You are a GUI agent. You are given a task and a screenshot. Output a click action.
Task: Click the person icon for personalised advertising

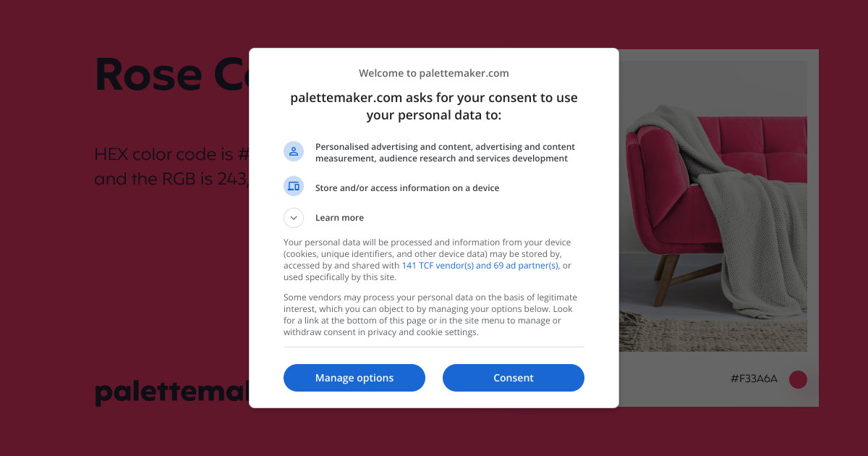point(294,151)
